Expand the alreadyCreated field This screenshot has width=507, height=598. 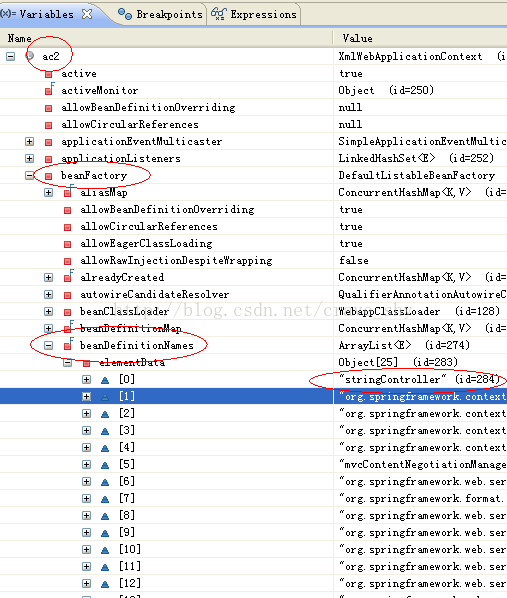[48, 278]
